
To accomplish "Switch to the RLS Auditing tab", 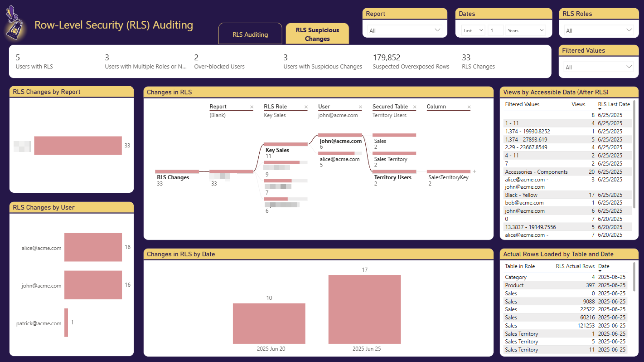I will [250, 34].
